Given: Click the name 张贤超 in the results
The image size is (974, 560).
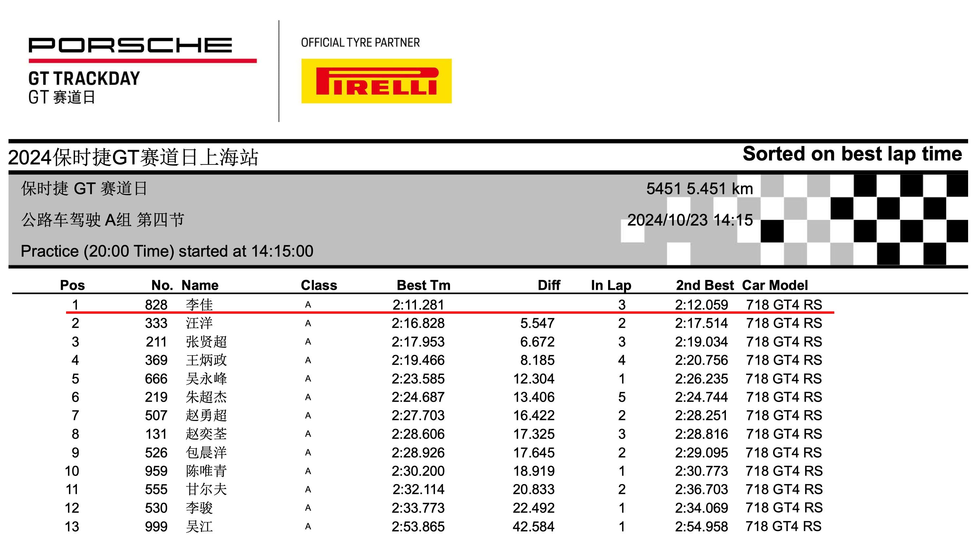Looking at the screenshot, I should 206,341.
